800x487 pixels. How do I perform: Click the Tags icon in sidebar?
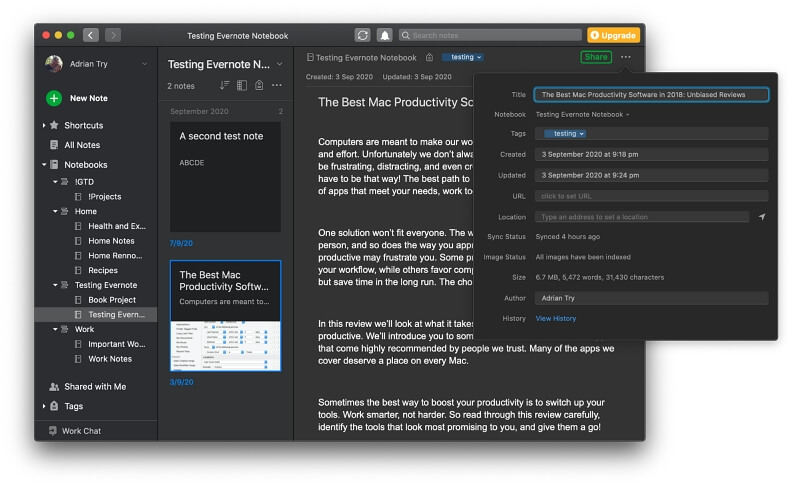(54, 406)
